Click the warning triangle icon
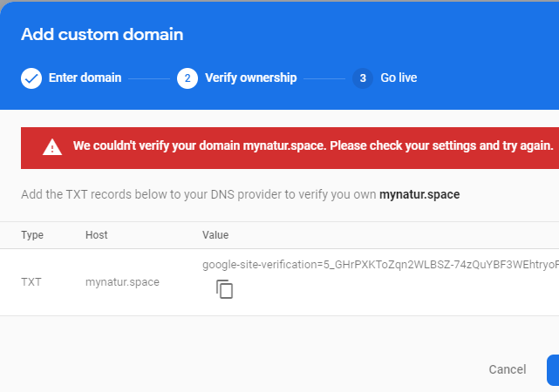 coord(52,146)
